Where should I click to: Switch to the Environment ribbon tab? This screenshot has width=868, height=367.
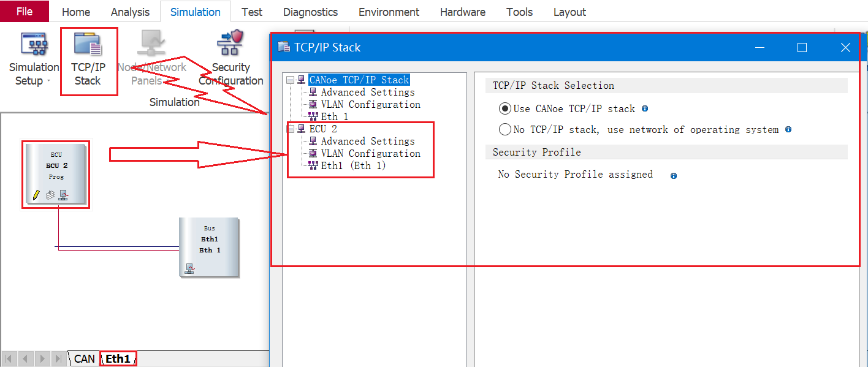click(x=389, y=12)
